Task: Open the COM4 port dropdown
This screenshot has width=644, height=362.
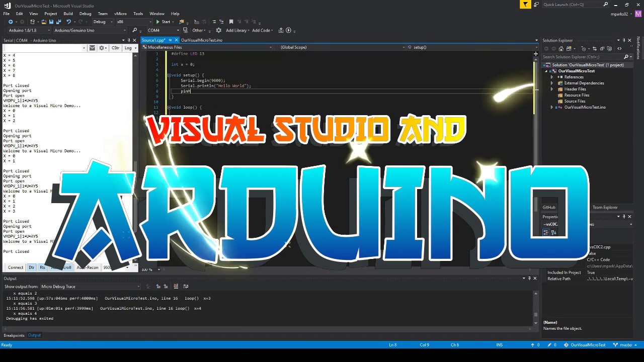Action: pyautogui.click(x=164, y=30)
